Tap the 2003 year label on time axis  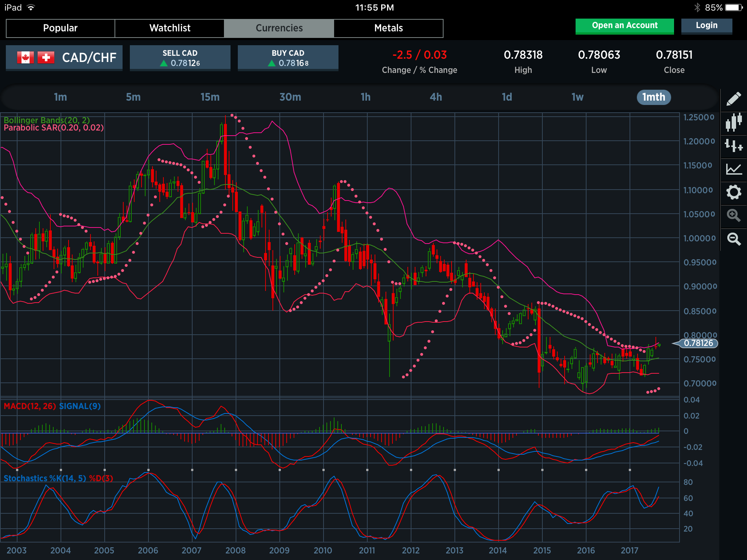click(17, 551)
